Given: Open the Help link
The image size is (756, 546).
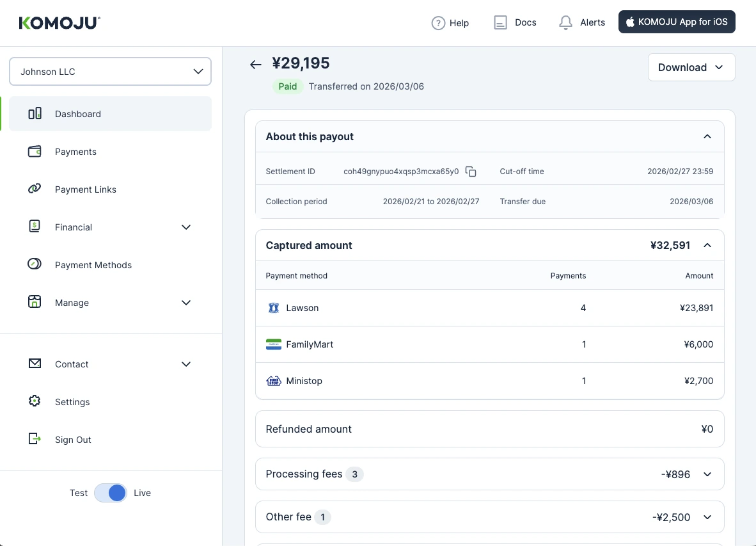Looking at the screenshot, I should 450,22.
